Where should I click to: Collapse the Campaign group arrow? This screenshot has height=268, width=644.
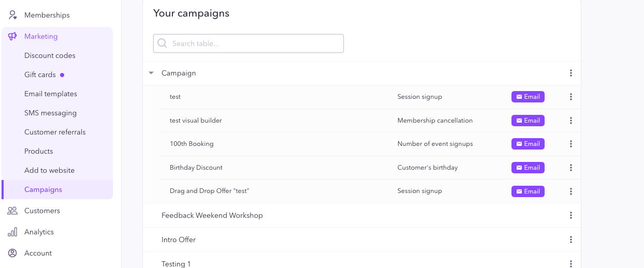tap(151, 73)
